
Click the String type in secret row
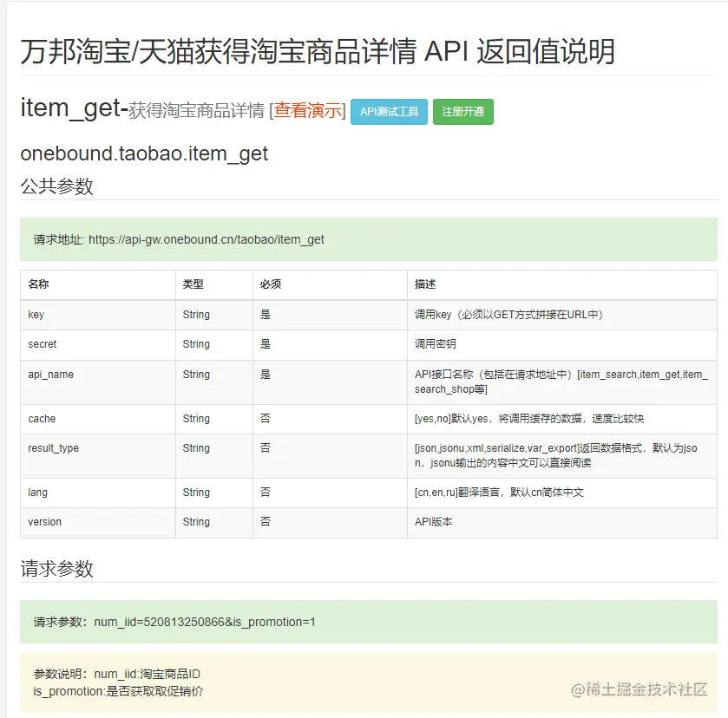click(196, 344)
